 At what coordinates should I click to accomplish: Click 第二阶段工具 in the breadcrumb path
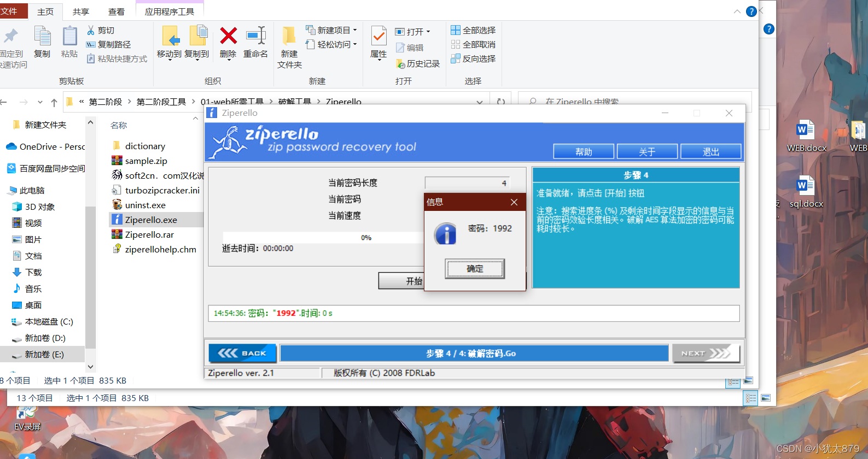161,102
